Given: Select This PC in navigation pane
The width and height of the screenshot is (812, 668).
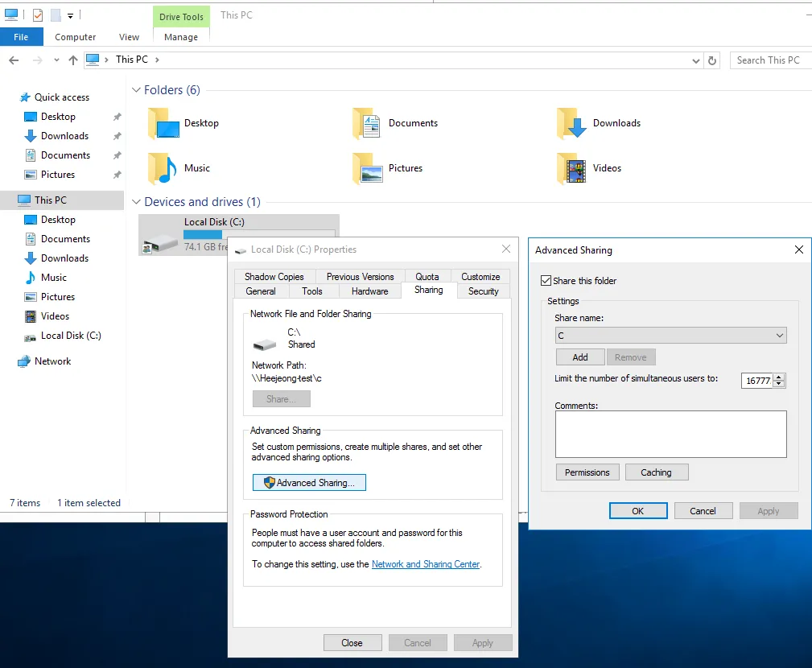Looking at the screenshot, I should point(50,200).
